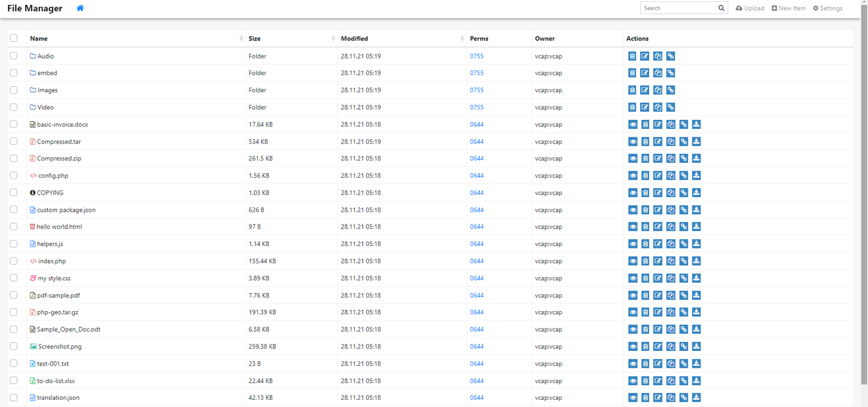
Task: Preview basic-invoice.docx with the eye icon
Action: click(x=632, y=124)
